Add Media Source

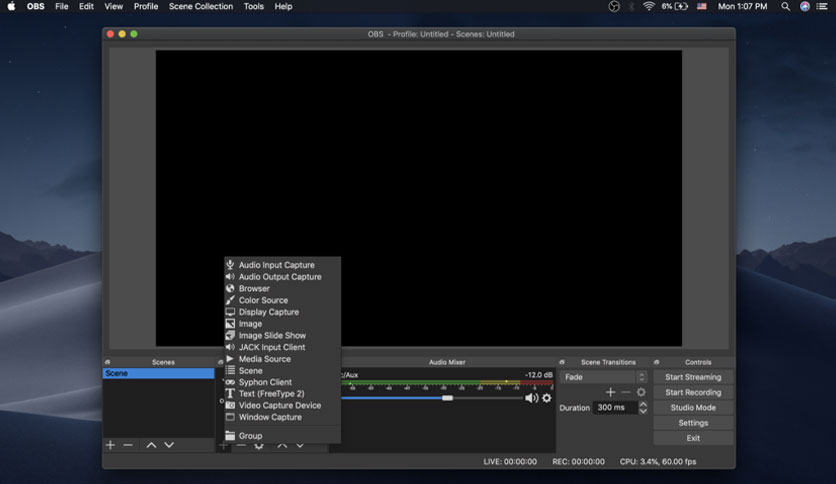tap(283, 359)
